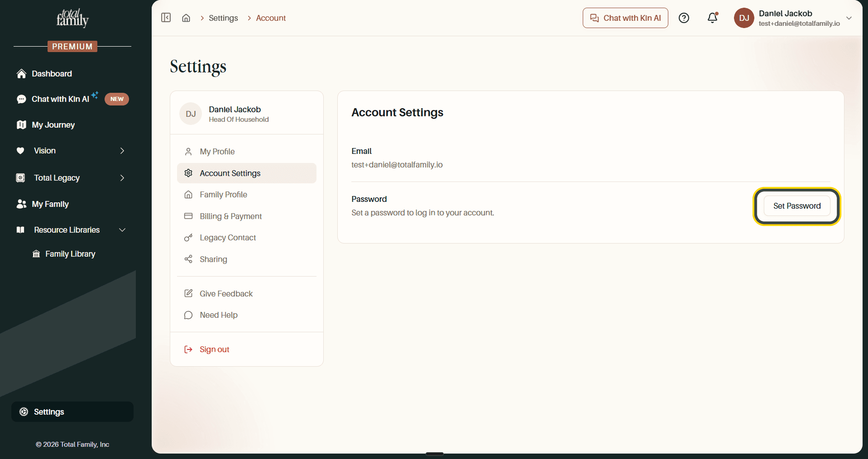Click the Daniel Jackob name in the top bar
Screen dimensions: 868x459
pyautogui.click(x=786, y=14)
